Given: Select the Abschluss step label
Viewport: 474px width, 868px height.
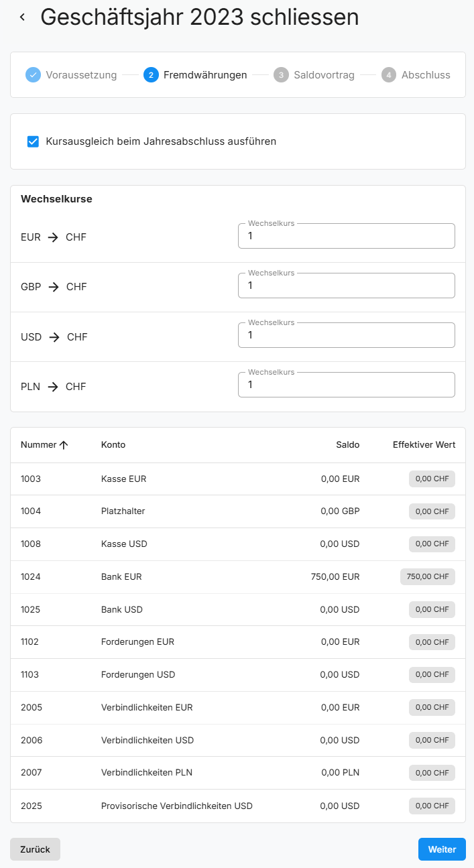Looking at the screenshot, I should (425, 75).
